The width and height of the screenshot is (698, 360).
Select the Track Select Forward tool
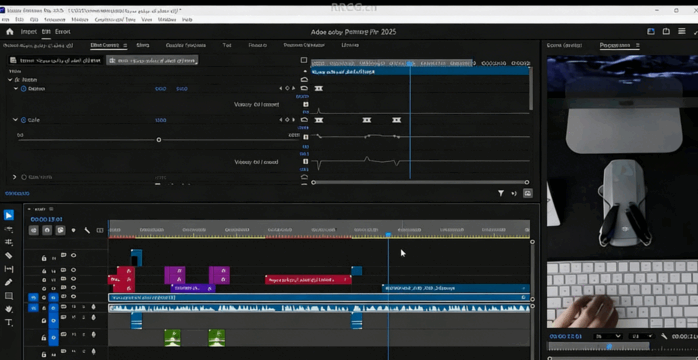coord(8,229)
